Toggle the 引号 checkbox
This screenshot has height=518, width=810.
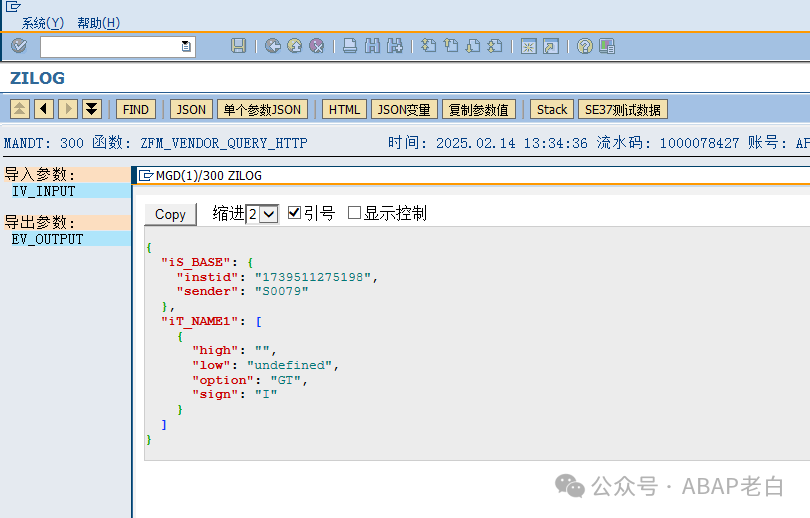(294, 212)
